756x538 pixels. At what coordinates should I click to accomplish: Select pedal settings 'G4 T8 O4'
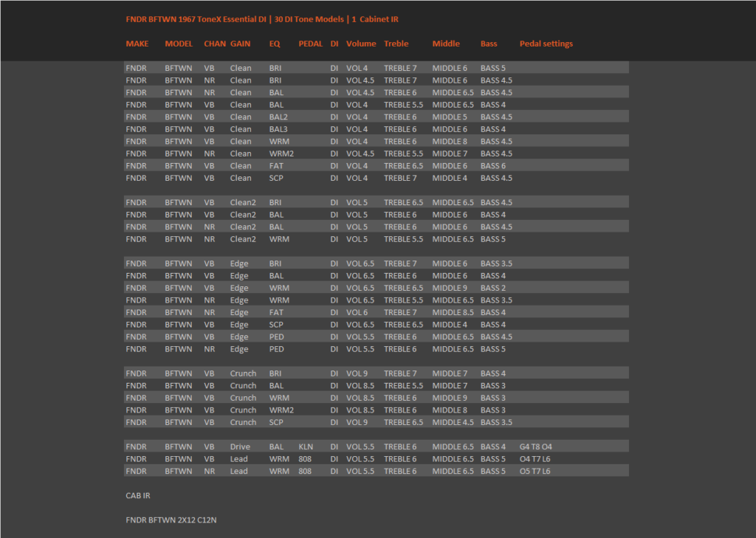click(536, 446)
